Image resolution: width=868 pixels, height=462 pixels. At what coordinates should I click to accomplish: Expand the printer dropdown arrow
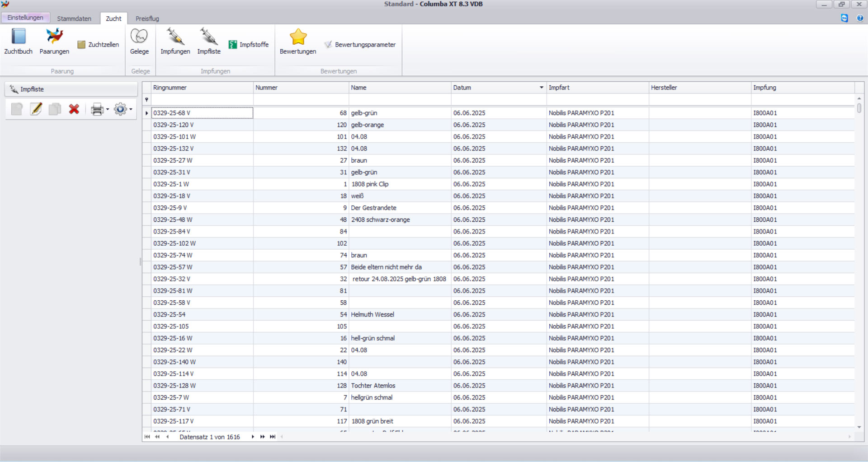[x=108, y=109]
